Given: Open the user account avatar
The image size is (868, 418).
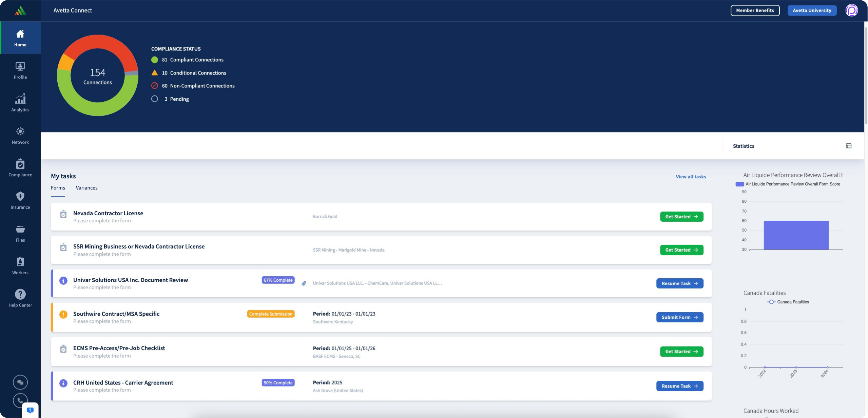Looking at the screenshot, I should coord(852,11).
